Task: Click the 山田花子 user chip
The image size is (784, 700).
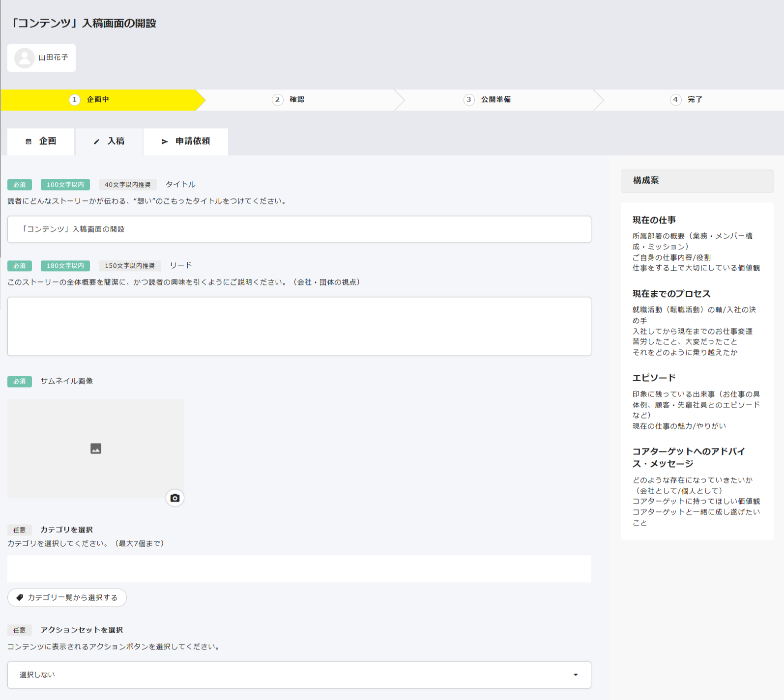Action: coord(42,58)
